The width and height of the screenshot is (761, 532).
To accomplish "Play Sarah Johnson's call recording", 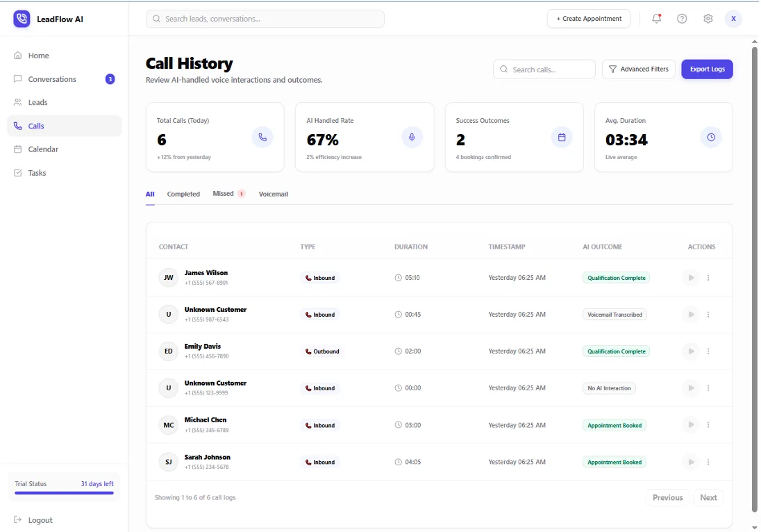I will coord(691,462).
